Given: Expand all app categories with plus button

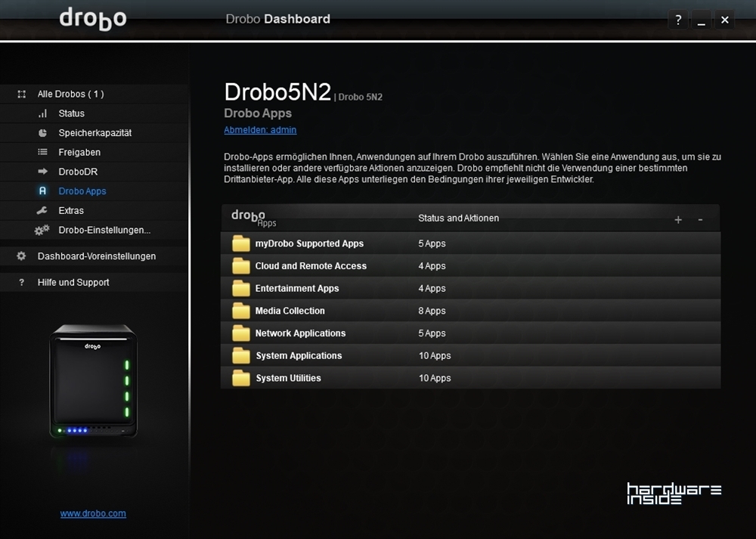Looking at the screenshot, I should coord(678,220).
